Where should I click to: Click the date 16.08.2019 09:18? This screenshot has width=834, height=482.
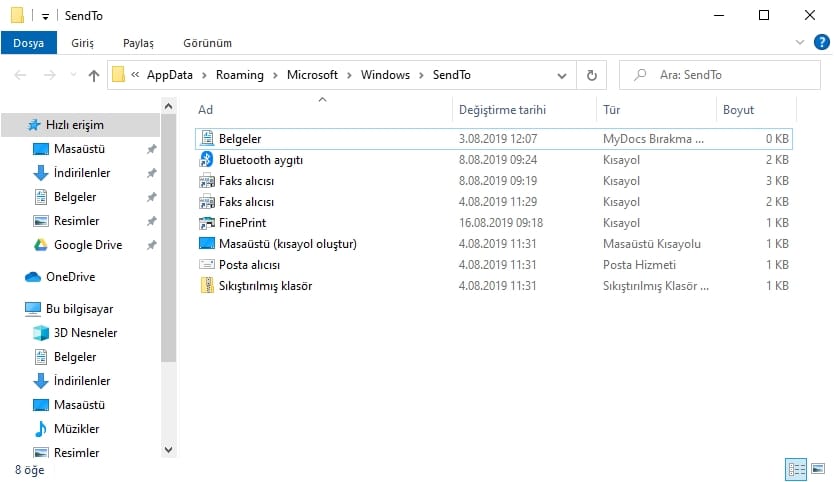coord(501,222)
